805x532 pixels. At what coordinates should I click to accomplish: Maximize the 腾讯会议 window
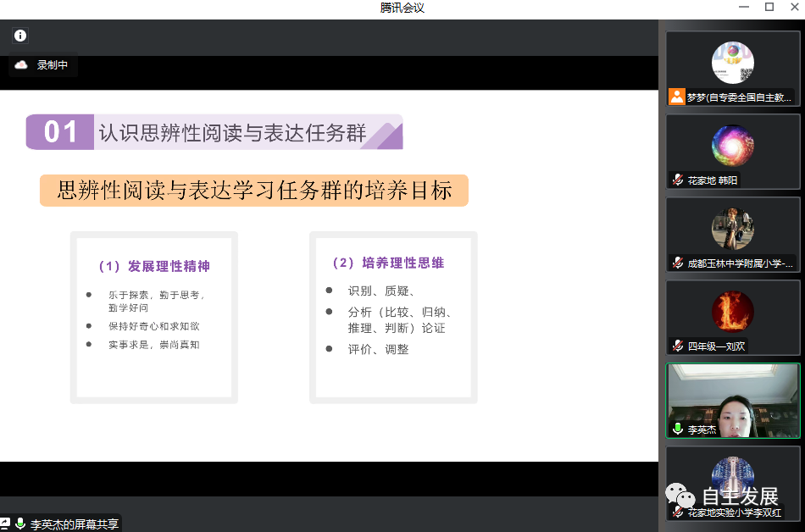pos(769,7)
